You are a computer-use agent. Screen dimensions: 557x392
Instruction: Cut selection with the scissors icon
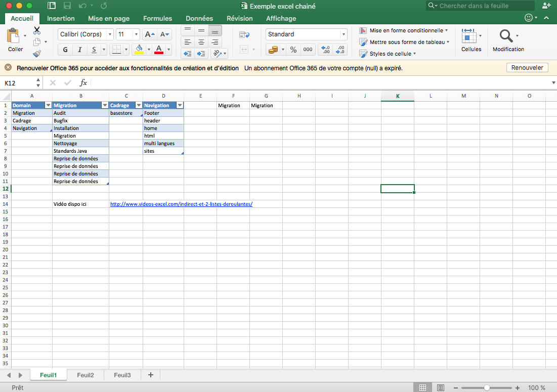pyautogui.click(x=37, y=30)
